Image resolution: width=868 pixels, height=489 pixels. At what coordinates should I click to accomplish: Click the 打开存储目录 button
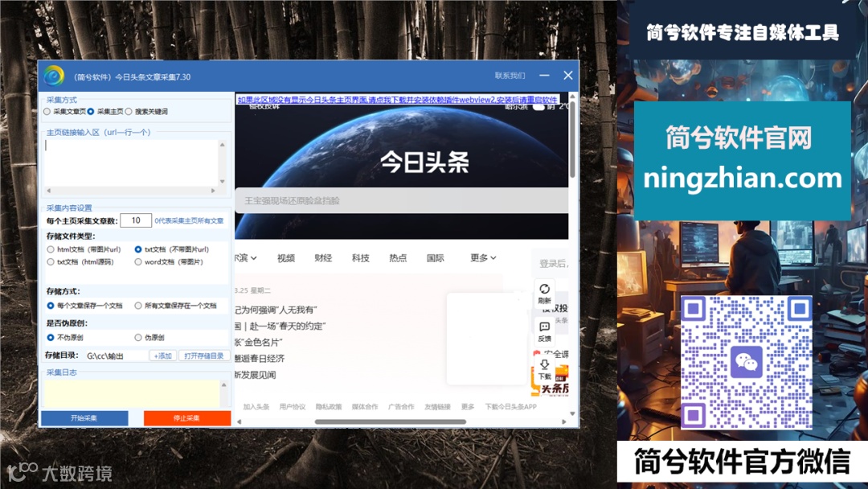(x=203, y=355)
